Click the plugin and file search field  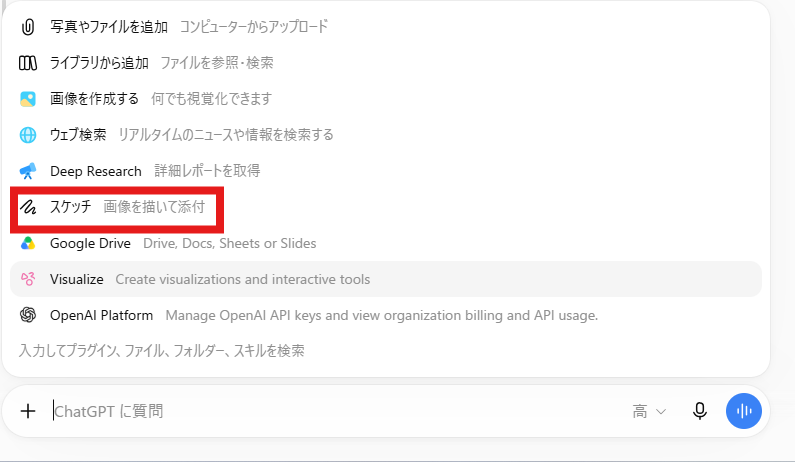tap(161, 350)
